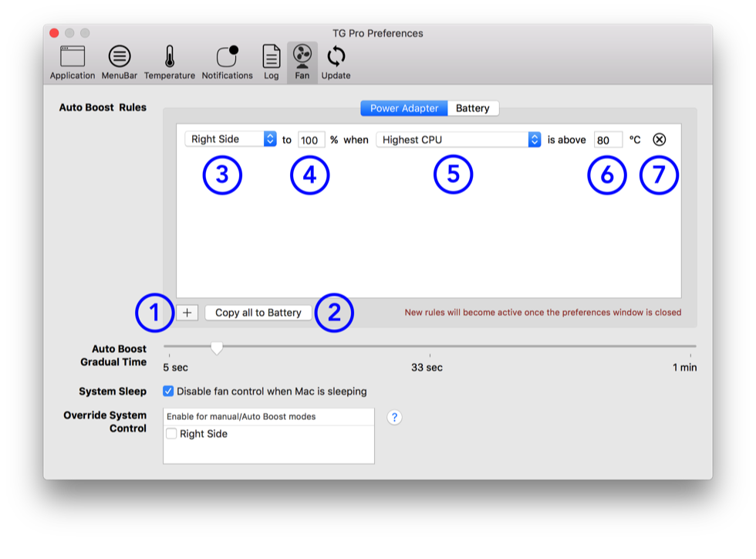Image resolution: width=756 pixels, height=559 pixels.
Task: Open the Notifications preferences pane
Action: tap(227, 63)
